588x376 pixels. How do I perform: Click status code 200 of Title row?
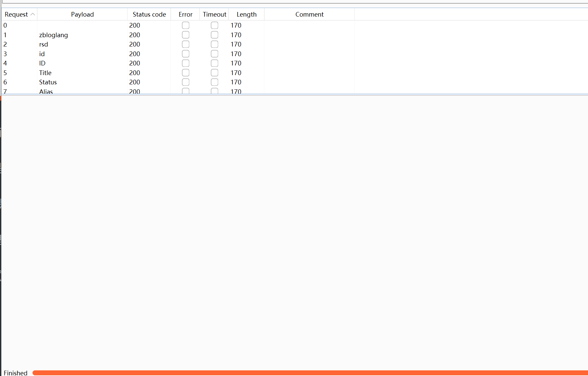pyautogui.click(x=134, y=73)
